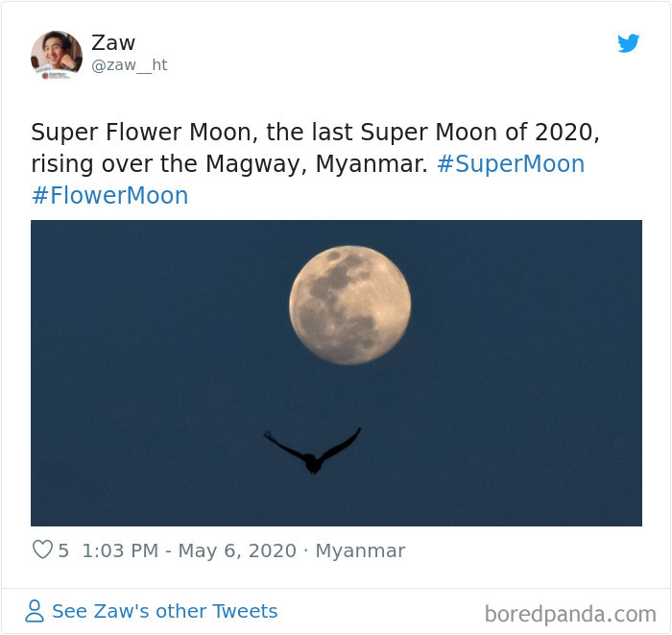The image size is (672, 635).
Task: Open the 1:03 PM - May 6, 2020 timestamp
Action: 189,550
